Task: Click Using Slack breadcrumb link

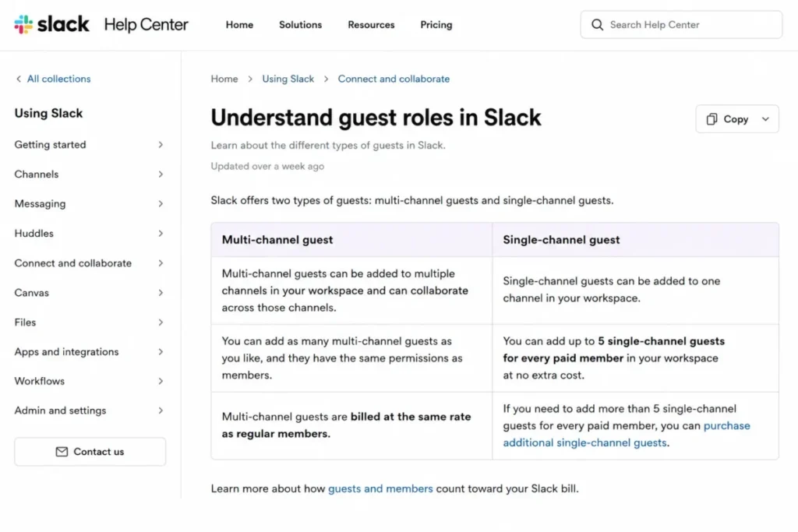Action: coord(288,79)
